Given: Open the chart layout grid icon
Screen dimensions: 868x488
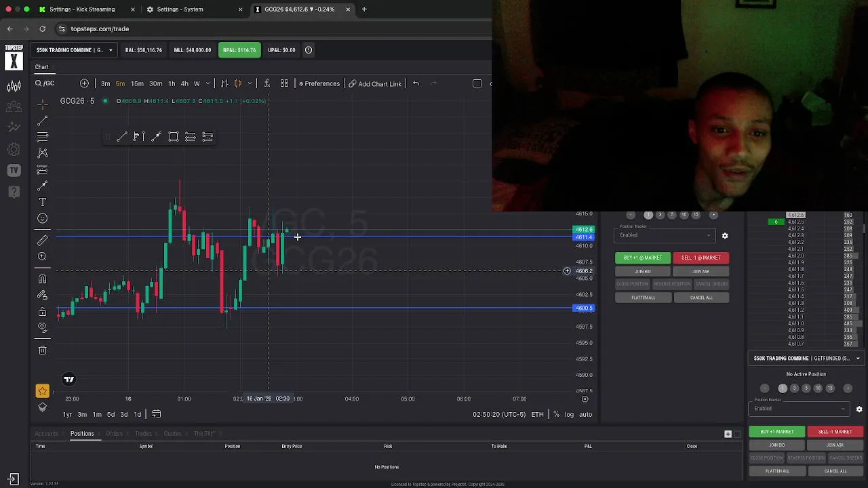Looking at the screenshot, I should [284, 83].
